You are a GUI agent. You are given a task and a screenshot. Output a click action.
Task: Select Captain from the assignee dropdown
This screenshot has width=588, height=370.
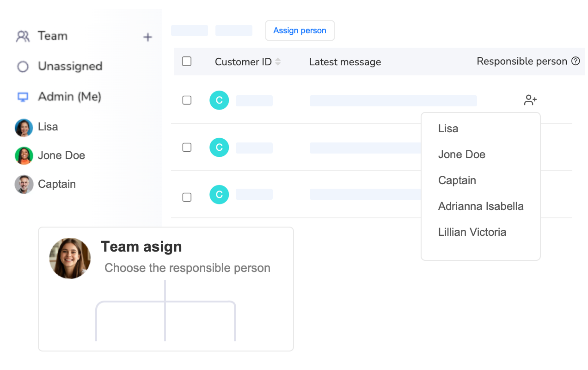pos(457,180)
